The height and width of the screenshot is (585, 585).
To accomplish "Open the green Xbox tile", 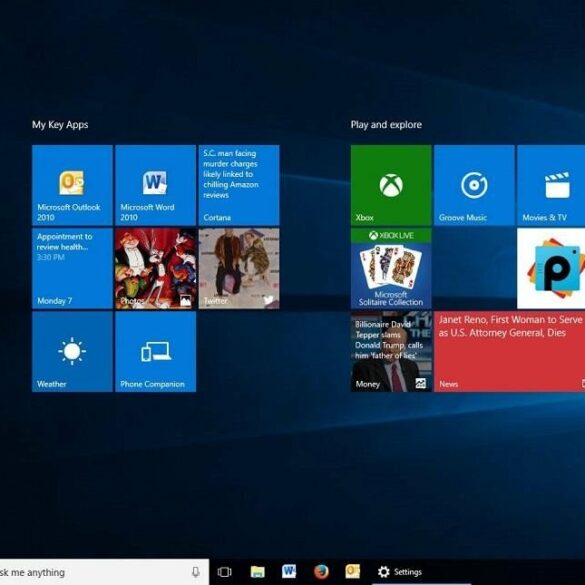I will pyautogui.click(x=391, y=185).
